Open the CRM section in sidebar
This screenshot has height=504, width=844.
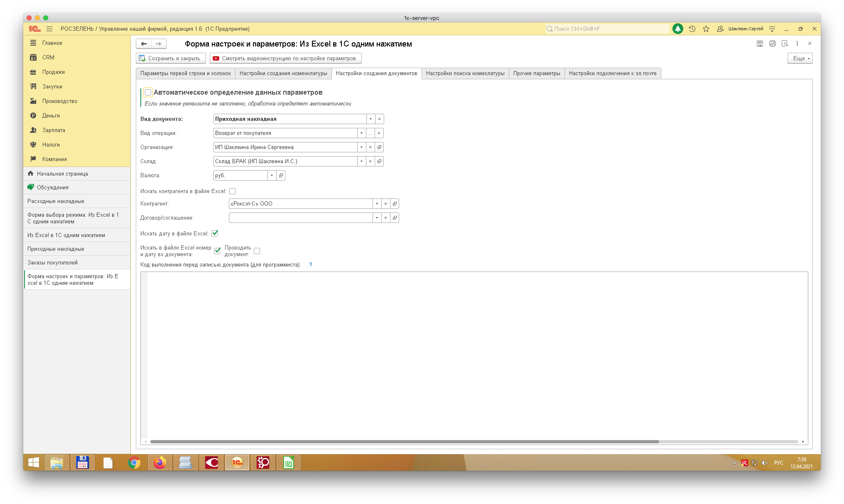[48, 57]
